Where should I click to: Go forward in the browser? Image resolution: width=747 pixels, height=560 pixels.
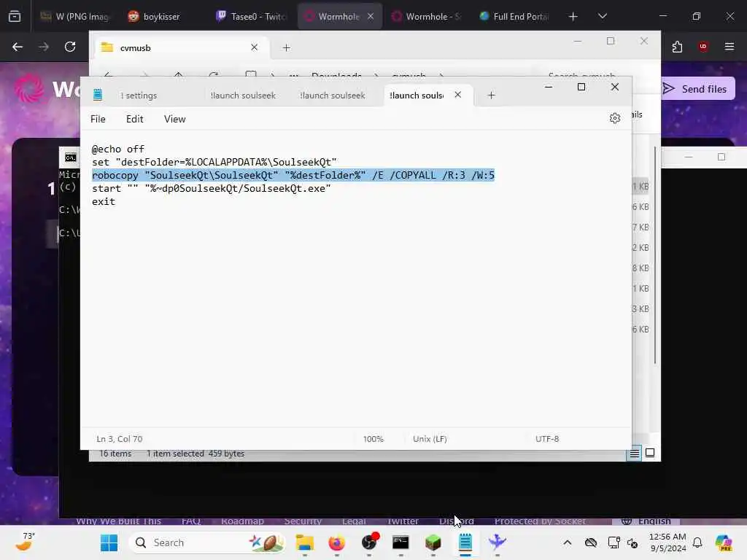coord(43,47)
